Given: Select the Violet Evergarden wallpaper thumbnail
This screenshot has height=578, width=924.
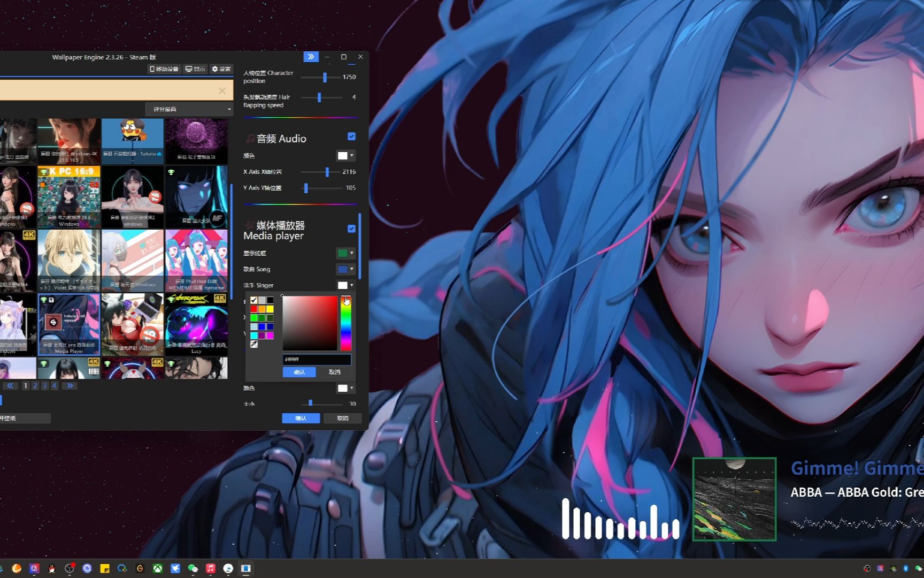Looking at the screenshot, I should click(x=69, y=261).
